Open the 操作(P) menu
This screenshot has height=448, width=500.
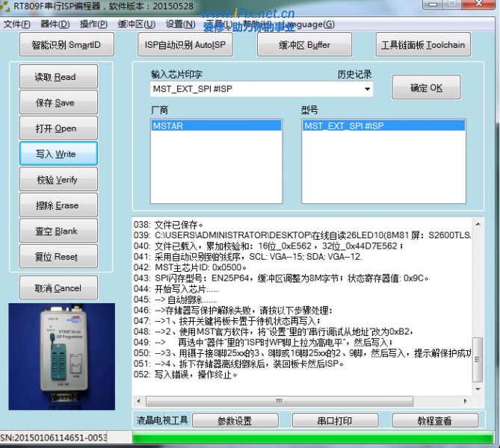(x=93, y=24)
